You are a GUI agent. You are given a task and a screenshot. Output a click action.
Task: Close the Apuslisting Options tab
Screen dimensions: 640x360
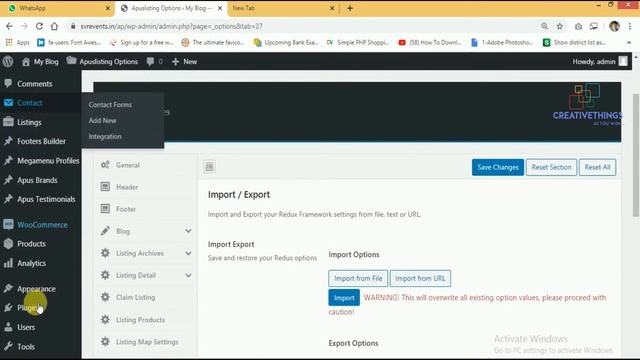click(x=220, y=8)
